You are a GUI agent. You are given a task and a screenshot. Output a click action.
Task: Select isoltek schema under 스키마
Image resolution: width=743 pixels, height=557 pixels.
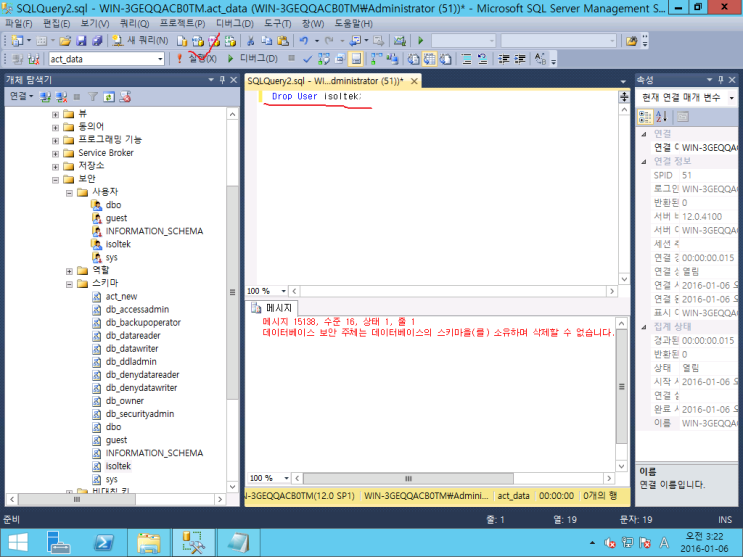pos(118,466)
